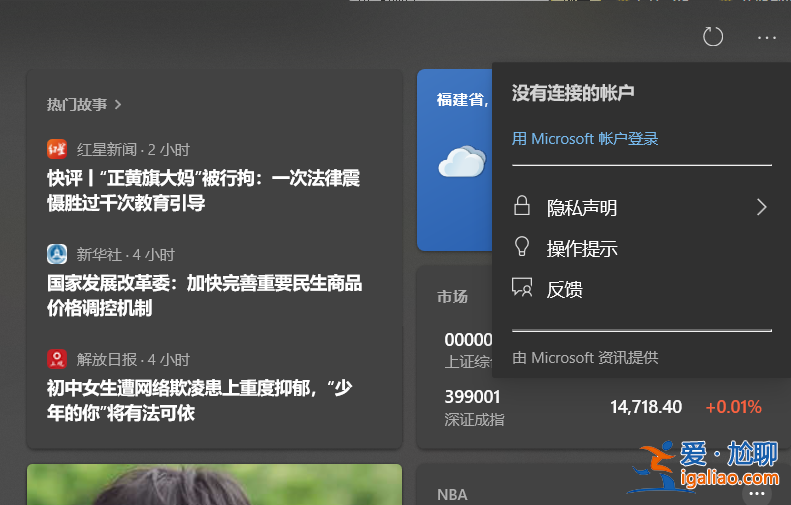Click the lightbulb icon beside 操作提示
This screenshot has height=505, width=791.
pos(522,247)
